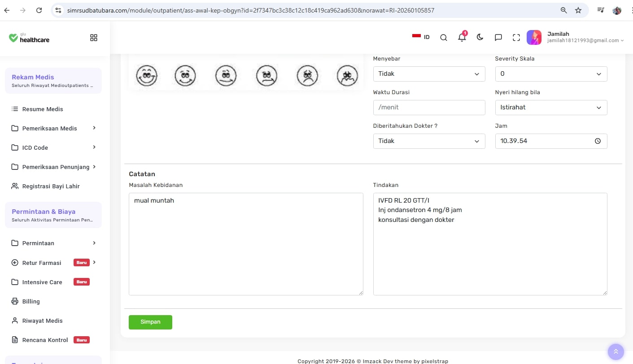This screenshot has height=364, width=633.
Task: Reload the page in browser
Action: (39, 10)
